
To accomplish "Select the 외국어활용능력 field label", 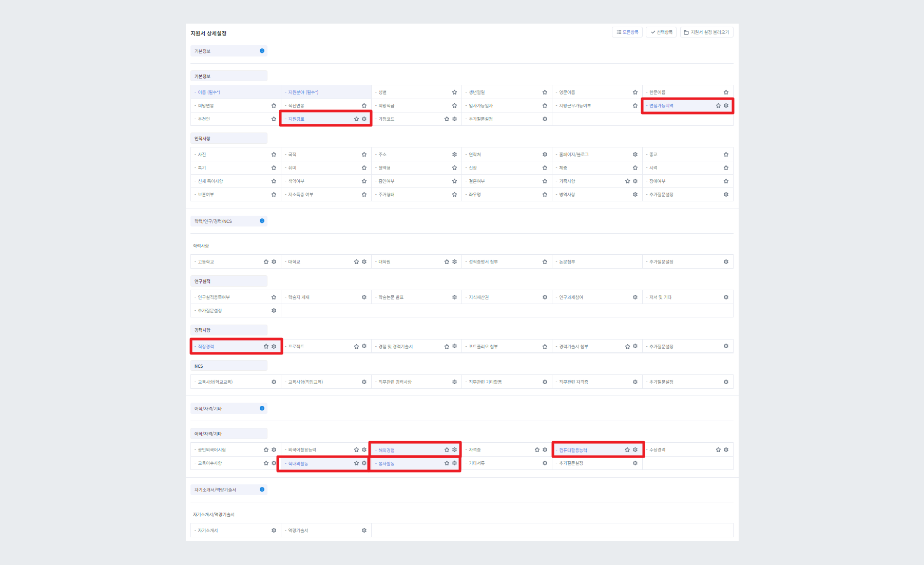I will point(302,450).
